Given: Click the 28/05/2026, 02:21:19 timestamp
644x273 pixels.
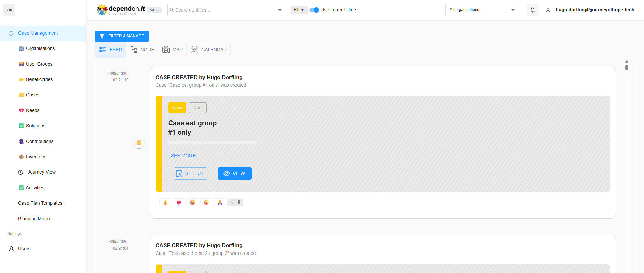Looking at the screenshot, I should 118,77.
